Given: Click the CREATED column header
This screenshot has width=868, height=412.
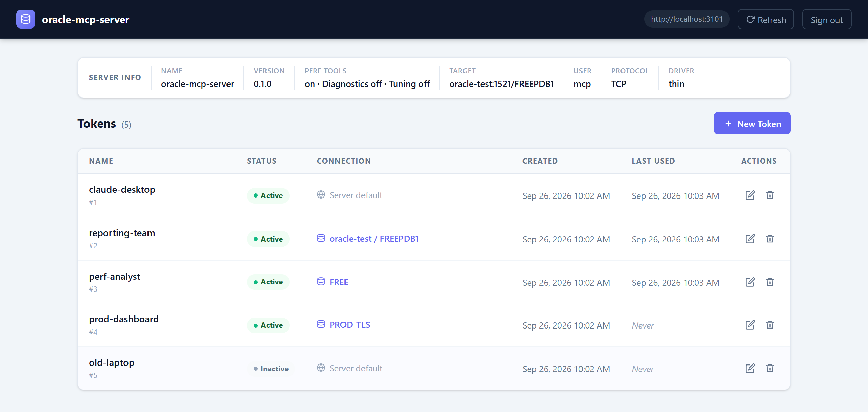Looking at the screenshot, I should coord(540,161).
